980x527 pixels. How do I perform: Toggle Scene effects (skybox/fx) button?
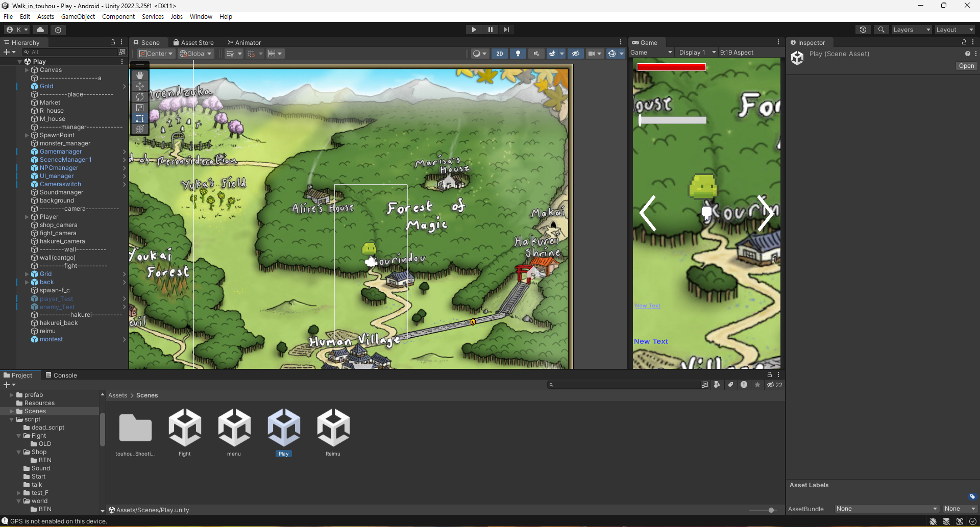pos(552,54)
